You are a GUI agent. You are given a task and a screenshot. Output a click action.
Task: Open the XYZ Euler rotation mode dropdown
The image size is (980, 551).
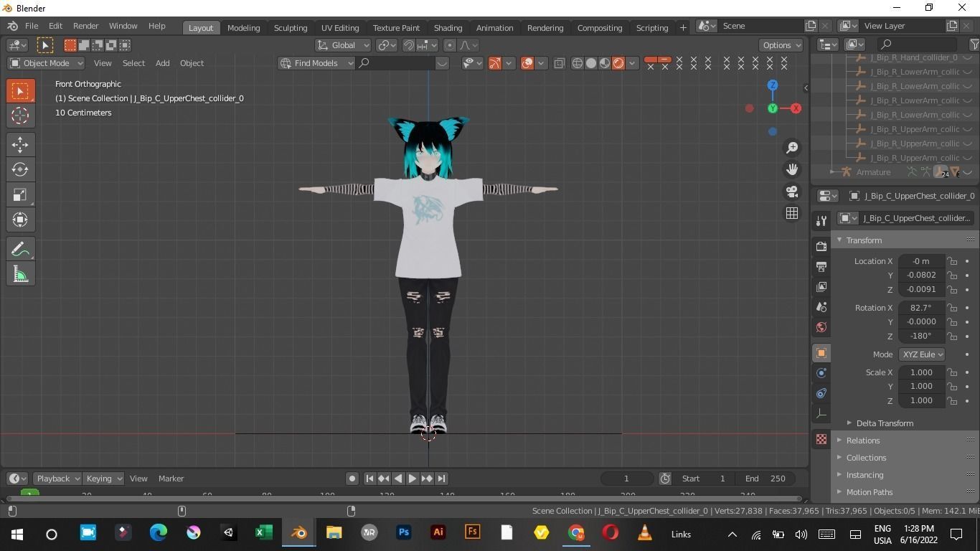click(x=922, y=354)
